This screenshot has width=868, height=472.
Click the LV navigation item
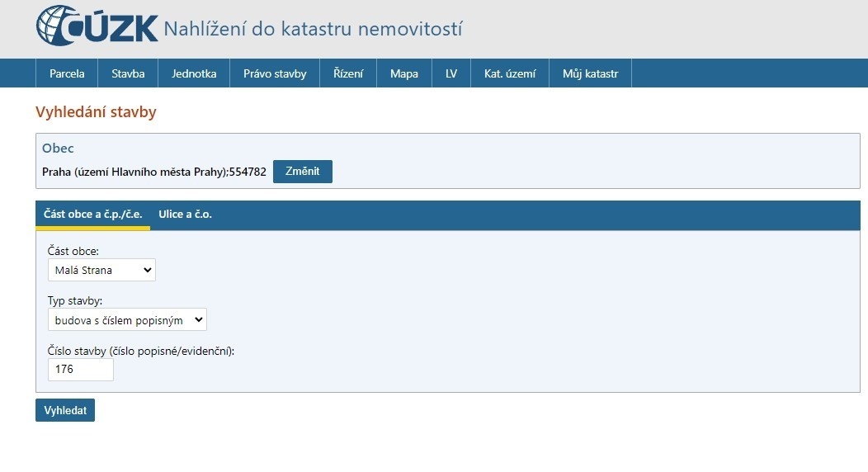(451, 73)
